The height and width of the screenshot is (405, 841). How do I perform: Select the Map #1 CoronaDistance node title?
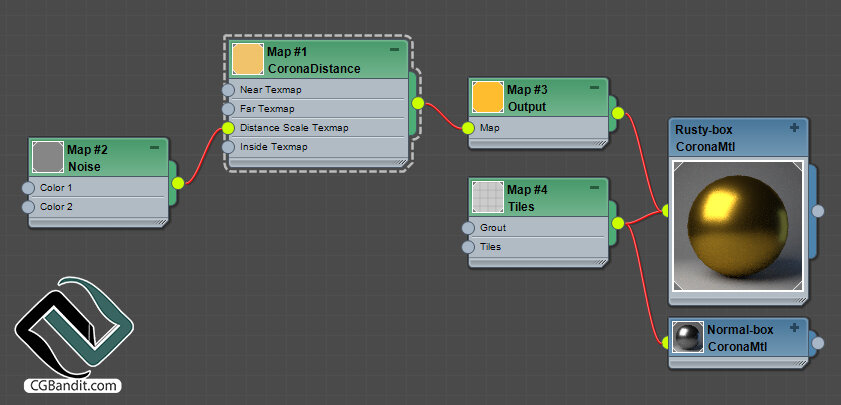coord(314,60)
